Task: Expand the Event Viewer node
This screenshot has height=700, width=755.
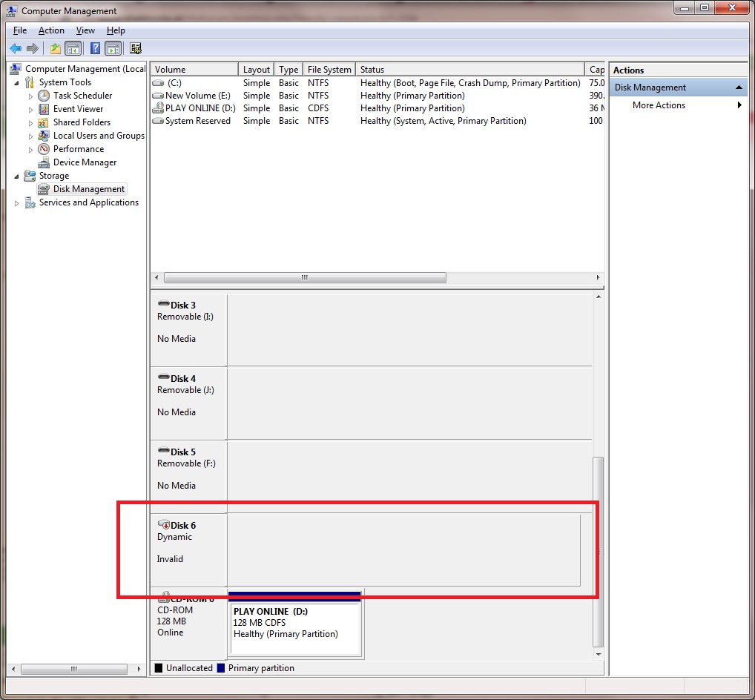Action: click(30, 110)
